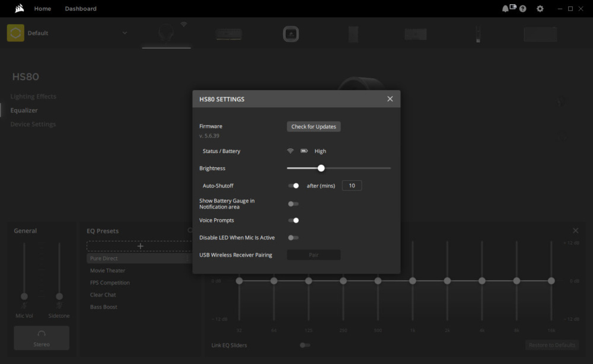Open the notifications bell
593x364 pixels.
coord(505,9)
